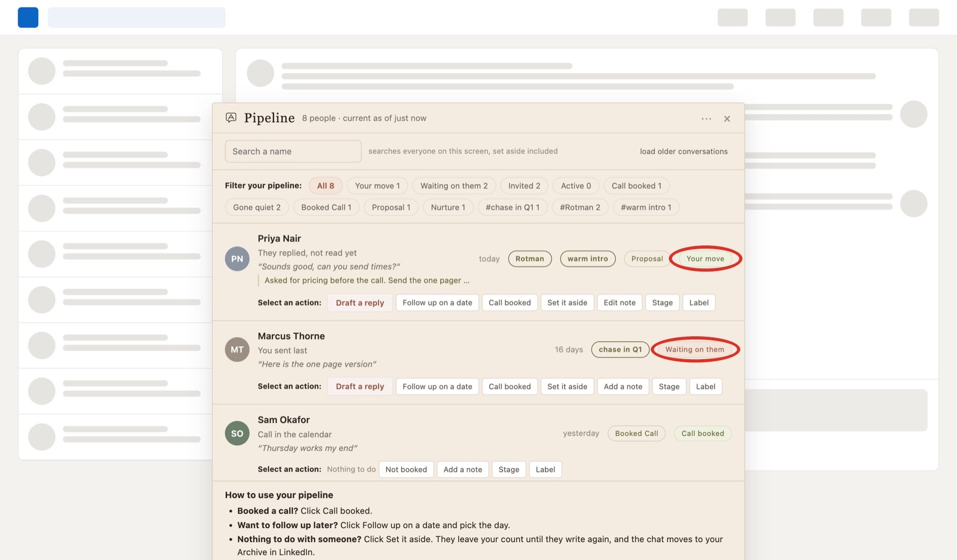Click Sam Okafor's SO avatar
957x560 pixels.
237,434
